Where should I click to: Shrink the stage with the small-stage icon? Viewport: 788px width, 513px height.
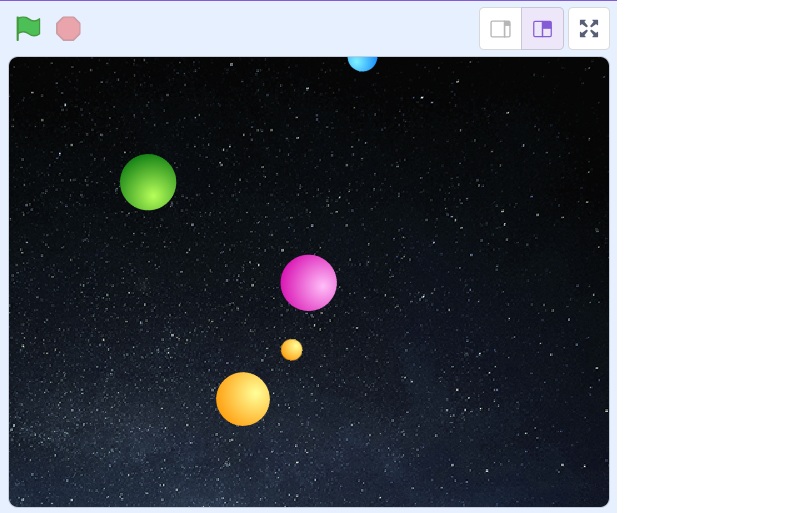point(500,29)
